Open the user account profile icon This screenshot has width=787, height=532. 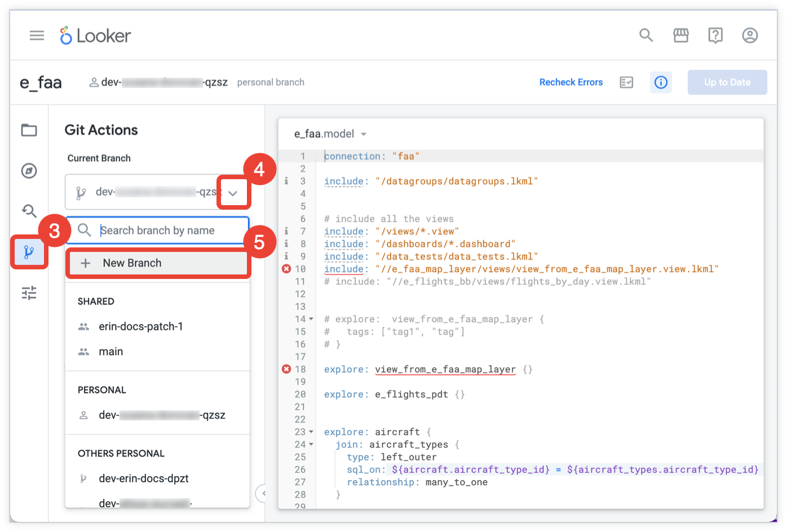click(x=750, y=36)
